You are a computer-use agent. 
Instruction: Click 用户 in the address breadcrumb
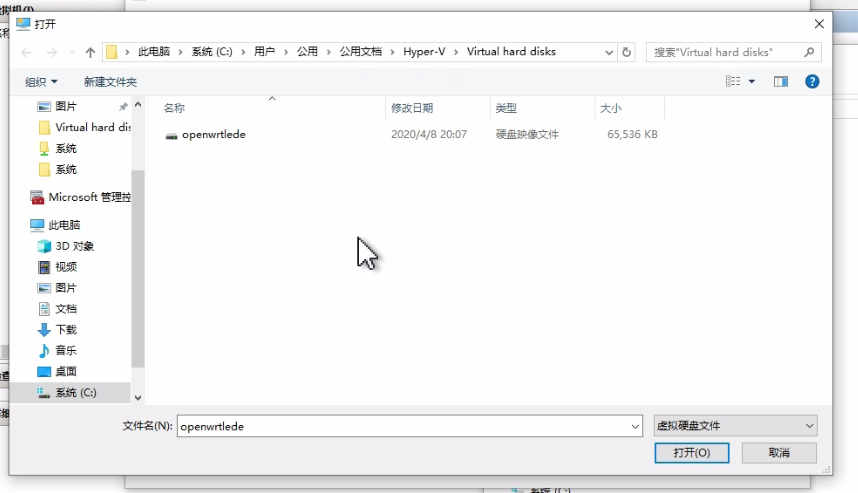264,52
